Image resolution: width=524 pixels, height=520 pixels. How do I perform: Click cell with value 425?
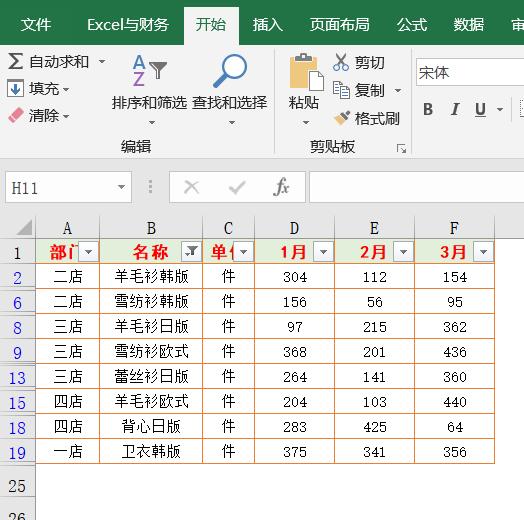point(374,426)
